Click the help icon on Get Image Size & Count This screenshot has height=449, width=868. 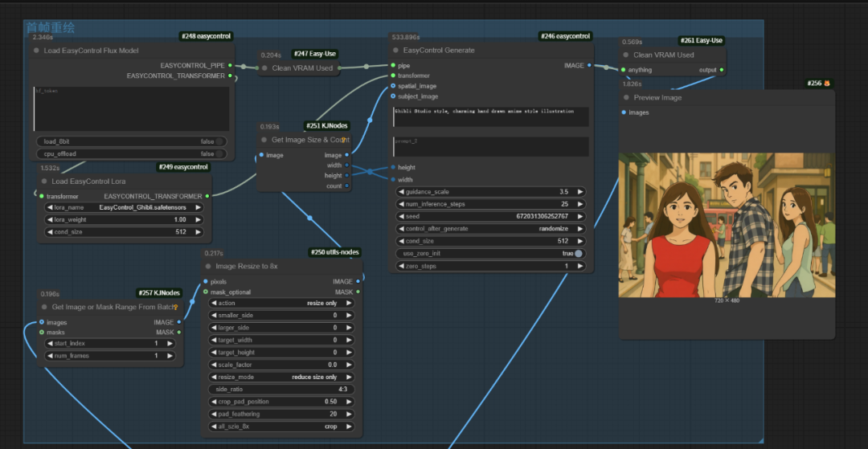[x=344, y=140]
